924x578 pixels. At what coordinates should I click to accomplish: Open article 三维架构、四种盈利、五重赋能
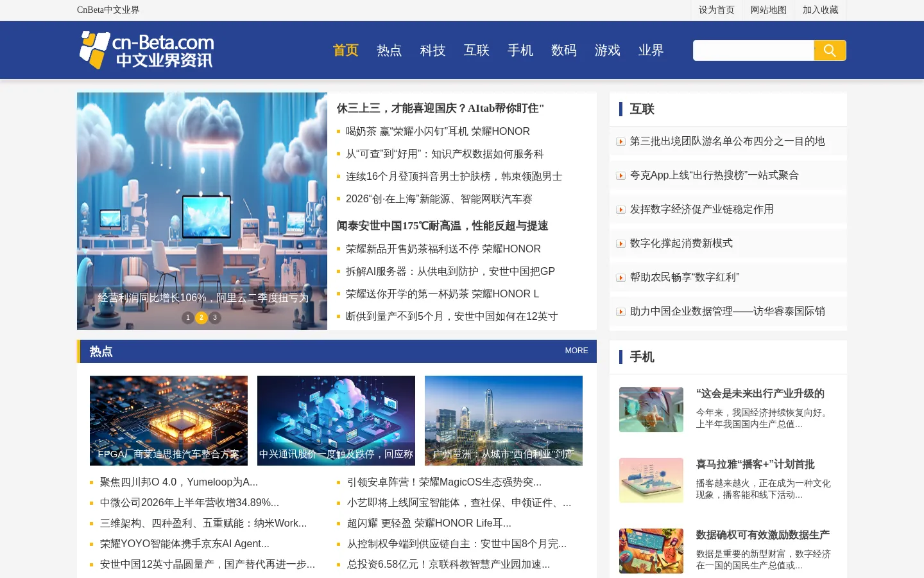[x=203, y=523]
